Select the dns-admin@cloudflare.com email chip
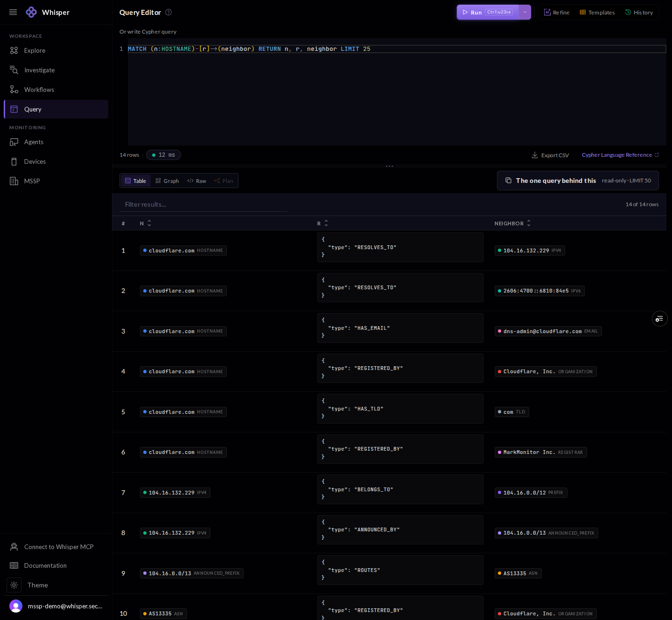This screenshot has width=672, height=620. (x=548, y=331)
